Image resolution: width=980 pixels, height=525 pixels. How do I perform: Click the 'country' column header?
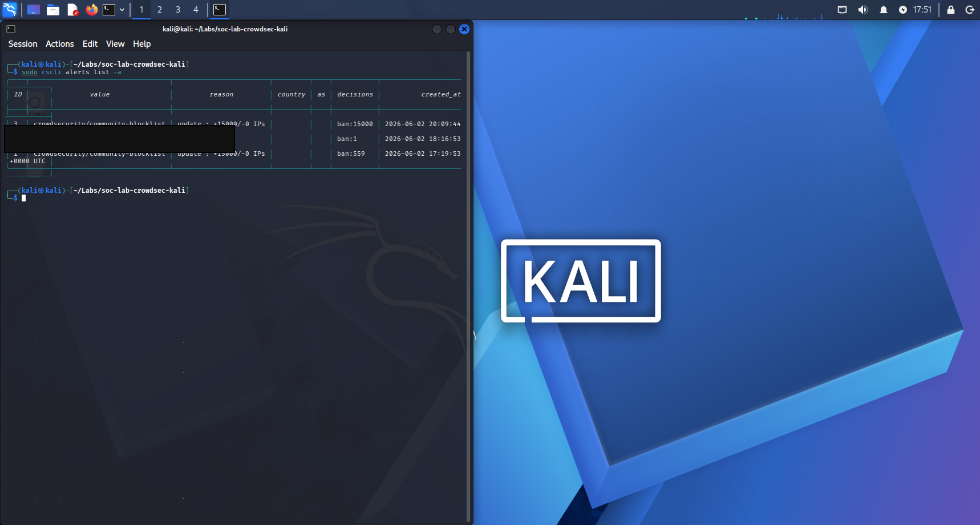291,95
